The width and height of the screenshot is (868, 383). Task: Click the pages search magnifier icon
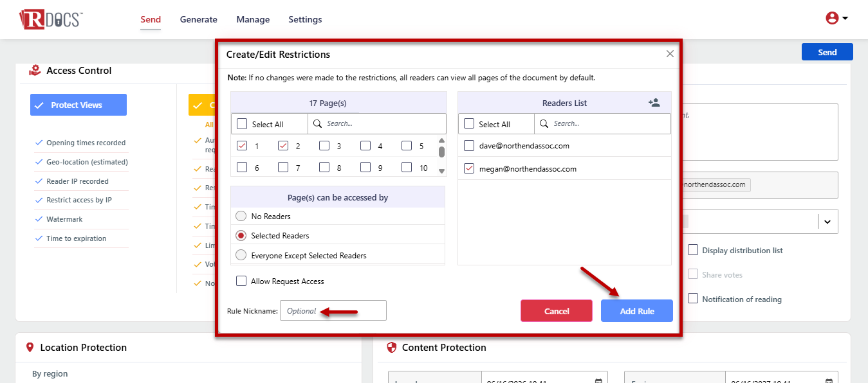click(317, 123)
